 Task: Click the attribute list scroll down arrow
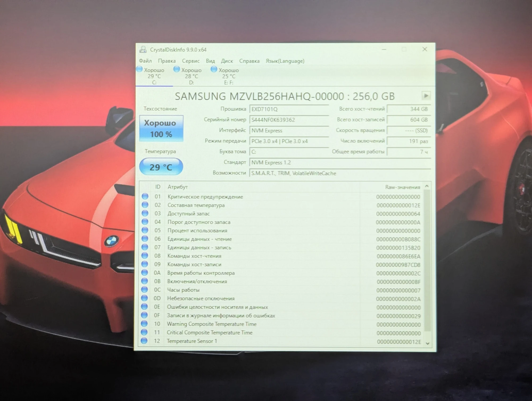[x=427, y=343]
